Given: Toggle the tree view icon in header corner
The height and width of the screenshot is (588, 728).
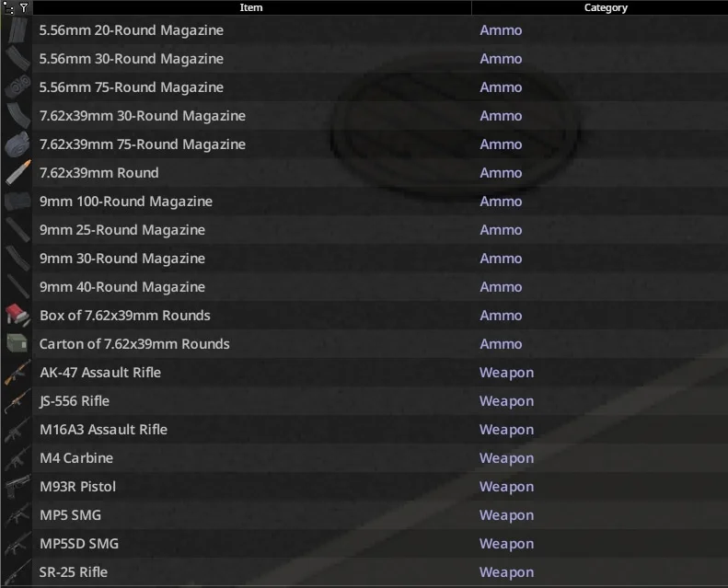Looking at the screenshot, I should (8, 7).
